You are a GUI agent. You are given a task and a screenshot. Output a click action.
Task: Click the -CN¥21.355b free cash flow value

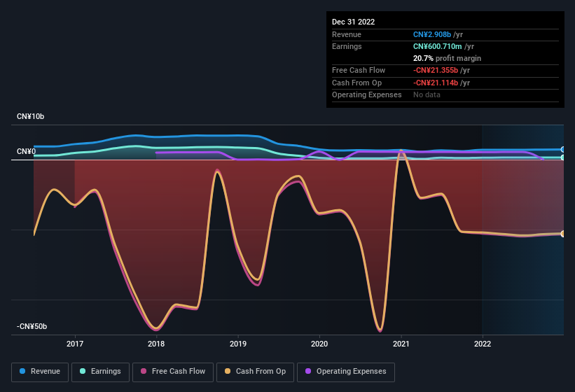[436, 70]
